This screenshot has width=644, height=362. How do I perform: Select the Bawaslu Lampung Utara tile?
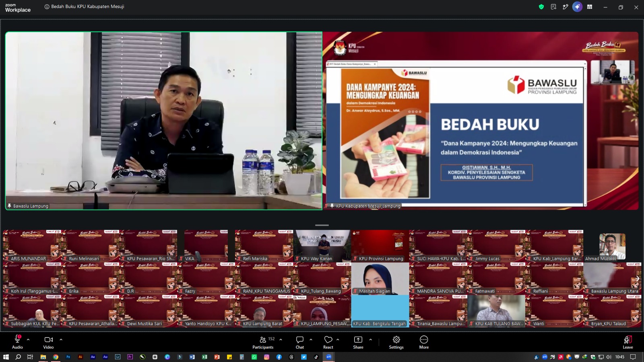tap(612, 278)
